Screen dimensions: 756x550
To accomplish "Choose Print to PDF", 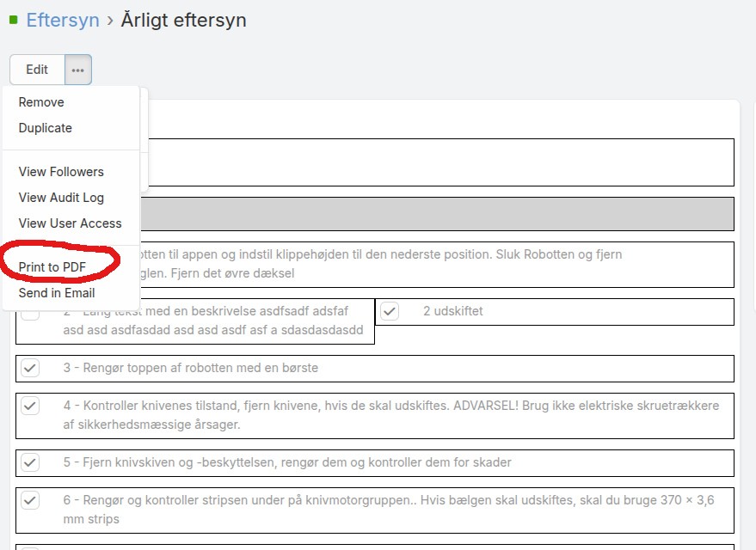I will [52, 267].
